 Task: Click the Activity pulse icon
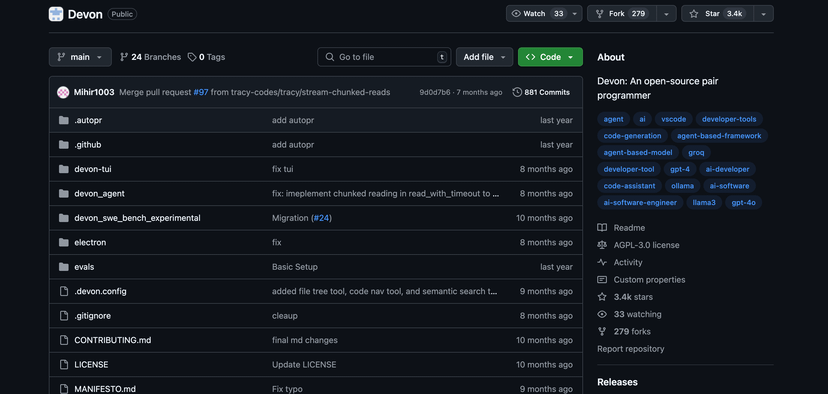pyautogui.click(x=602, y=262)
